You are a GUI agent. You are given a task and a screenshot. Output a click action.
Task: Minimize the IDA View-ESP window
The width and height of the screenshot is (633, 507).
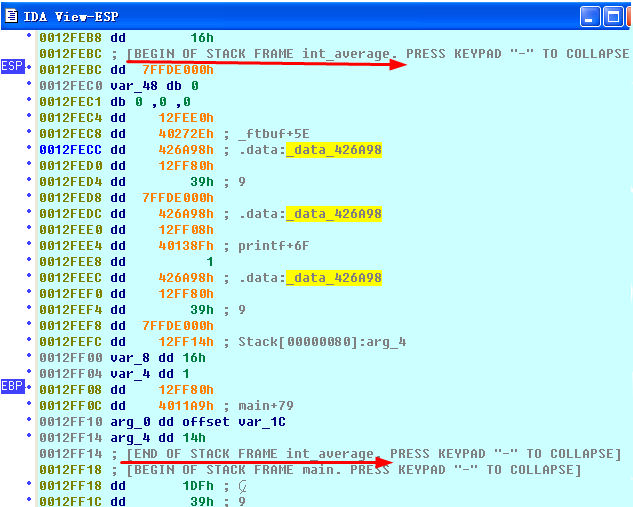click(590, 17)
